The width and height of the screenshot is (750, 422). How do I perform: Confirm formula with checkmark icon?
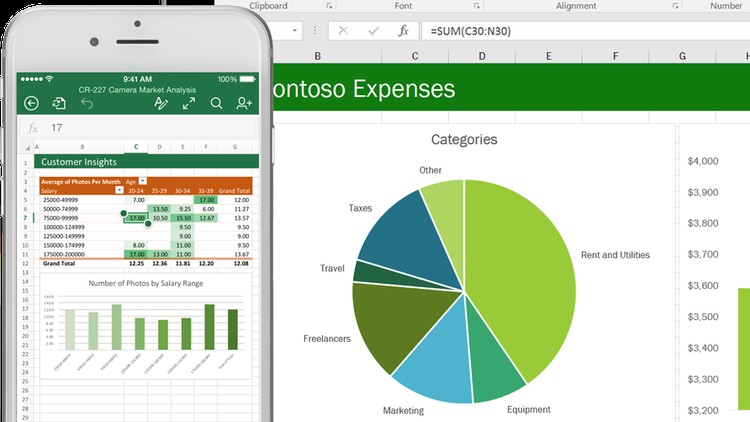click(374, 31)
